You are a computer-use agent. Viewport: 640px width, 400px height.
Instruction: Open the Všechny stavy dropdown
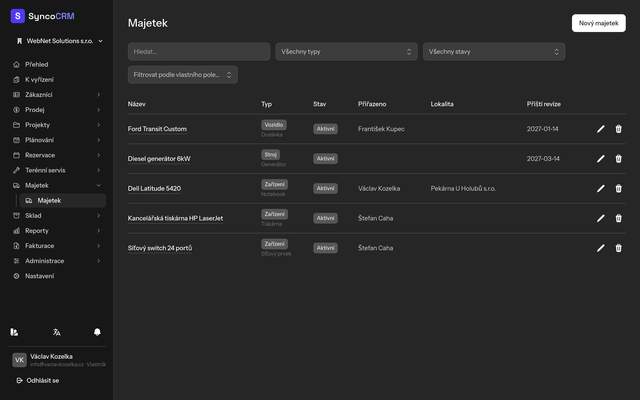pyautogui.click(x=494, y=52)
